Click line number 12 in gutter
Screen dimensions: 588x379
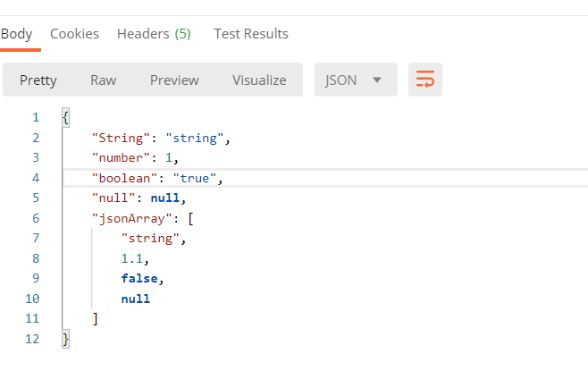coord(32,339)
